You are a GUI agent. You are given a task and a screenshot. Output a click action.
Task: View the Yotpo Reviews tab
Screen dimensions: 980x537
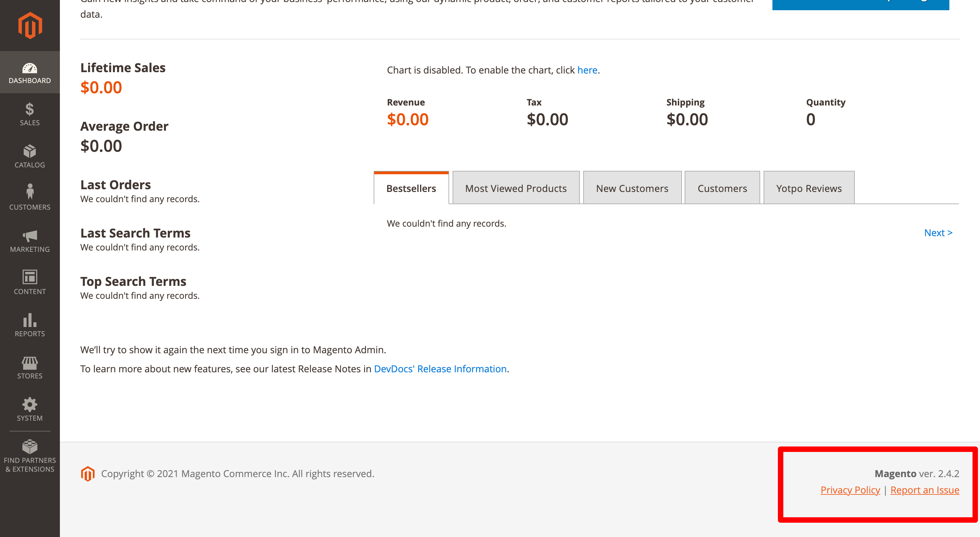tap(808, 188)
